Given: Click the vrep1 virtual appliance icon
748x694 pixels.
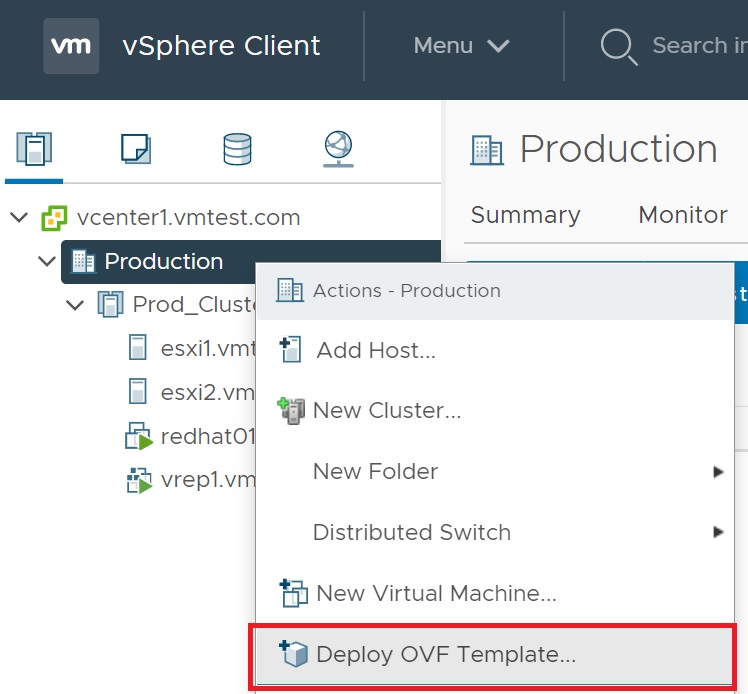Looking at the screenshot, I should click(137, 481).
